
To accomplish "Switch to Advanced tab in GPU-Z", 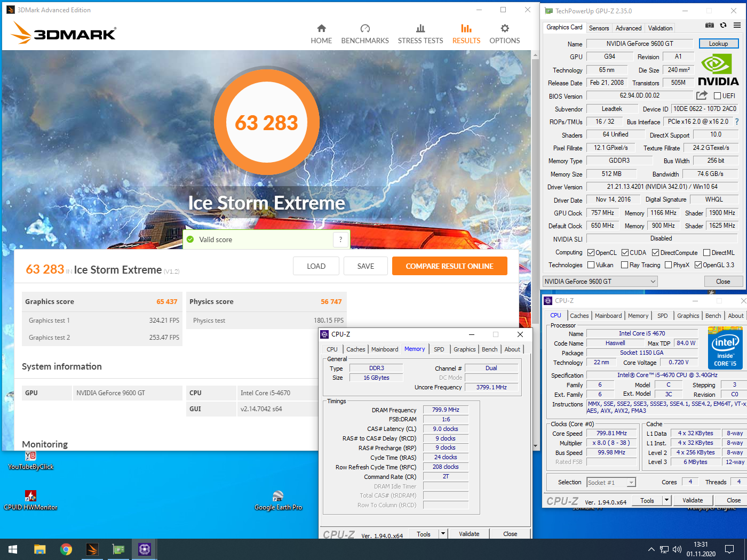I will pos(629,28).
